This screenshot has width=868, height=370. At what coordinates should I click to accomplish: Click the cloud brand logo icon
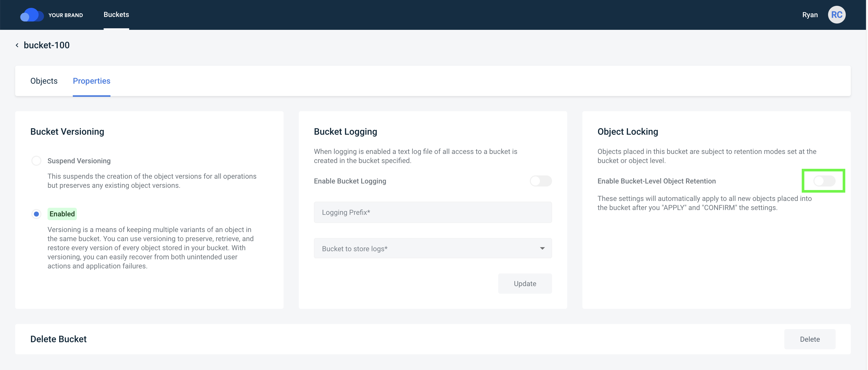coord(32,15)
